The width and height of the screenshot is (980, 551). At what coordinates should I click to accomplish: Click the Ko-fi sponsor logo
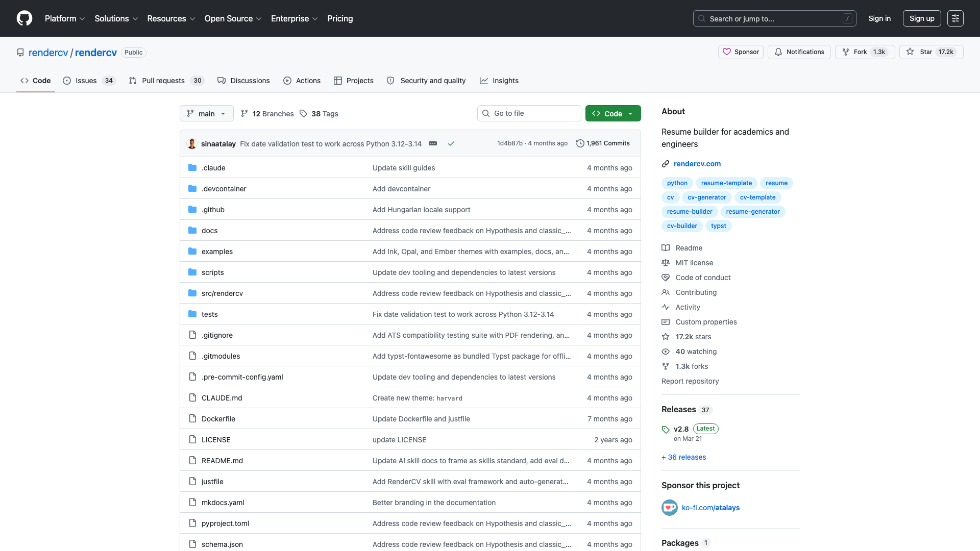(x=670, y=508)
